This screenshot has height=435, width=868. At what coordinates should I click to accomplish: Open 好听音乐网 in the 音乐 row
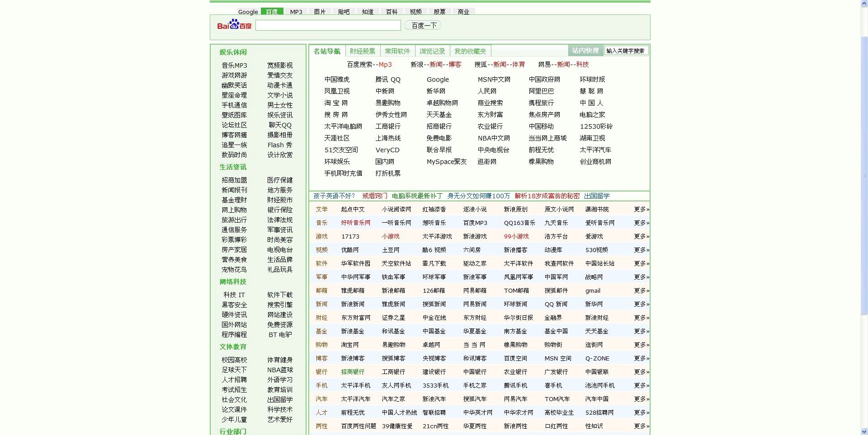tap(355, 223)
